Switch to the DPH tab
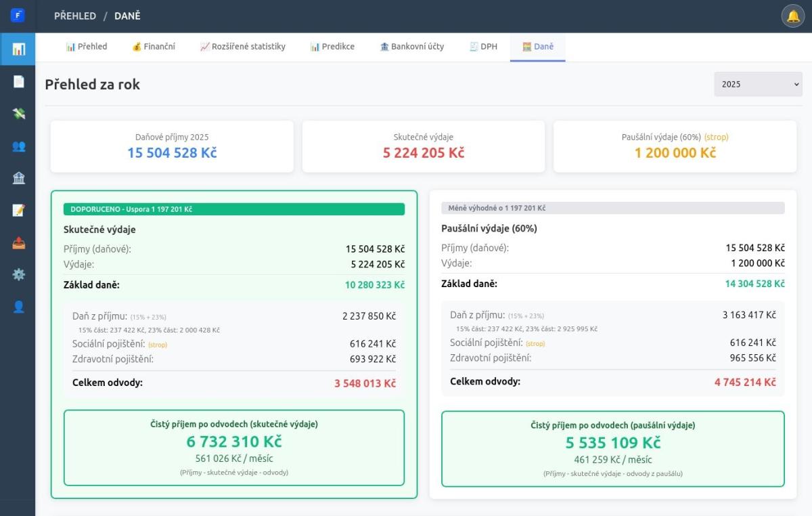This screenshot has height=516, width=812. point(483,47)
